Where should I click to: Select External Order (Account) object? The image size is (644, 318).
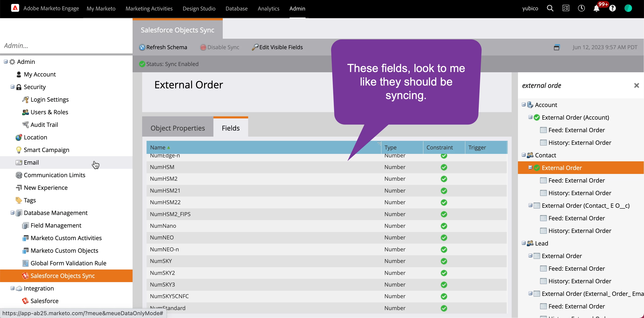point(575,118)
